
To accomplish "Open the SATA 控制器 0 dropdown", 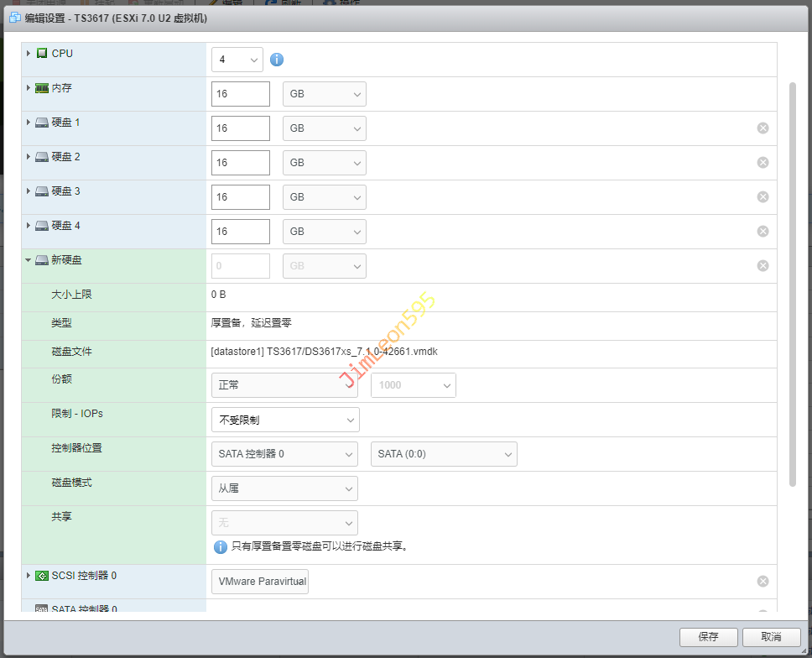I will point(285,454).
